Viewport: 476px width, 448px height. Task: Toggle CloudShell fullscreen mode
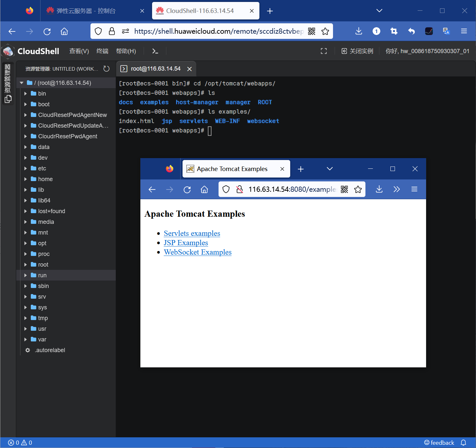(324, 51)
